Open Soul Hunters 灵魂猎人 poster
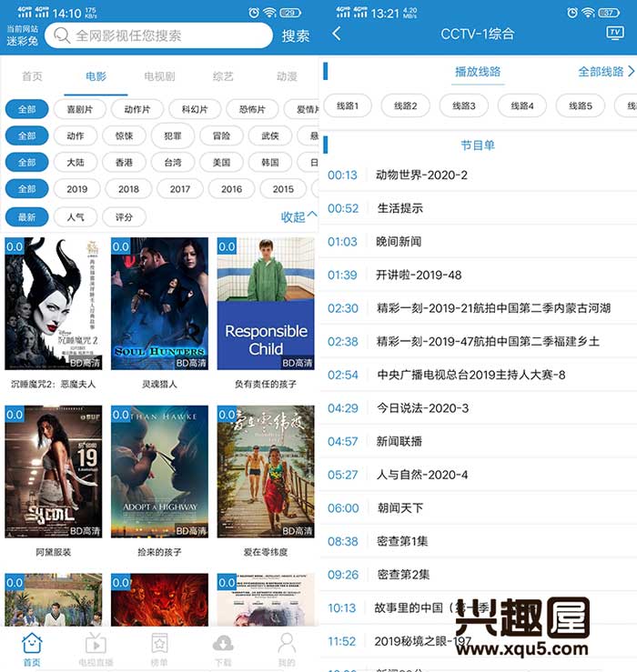 pyautogui.click(x=159, y=304)
